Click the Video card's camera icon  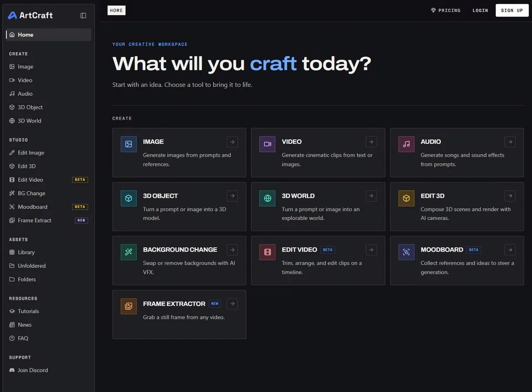click(267, 144)
